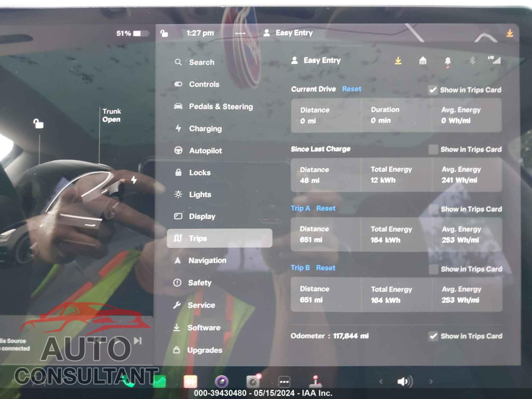Check Trip B Show in Trips Card
The height and width of the screenshot is (399, 532).
pyautogui.click(x=433, y=269)
